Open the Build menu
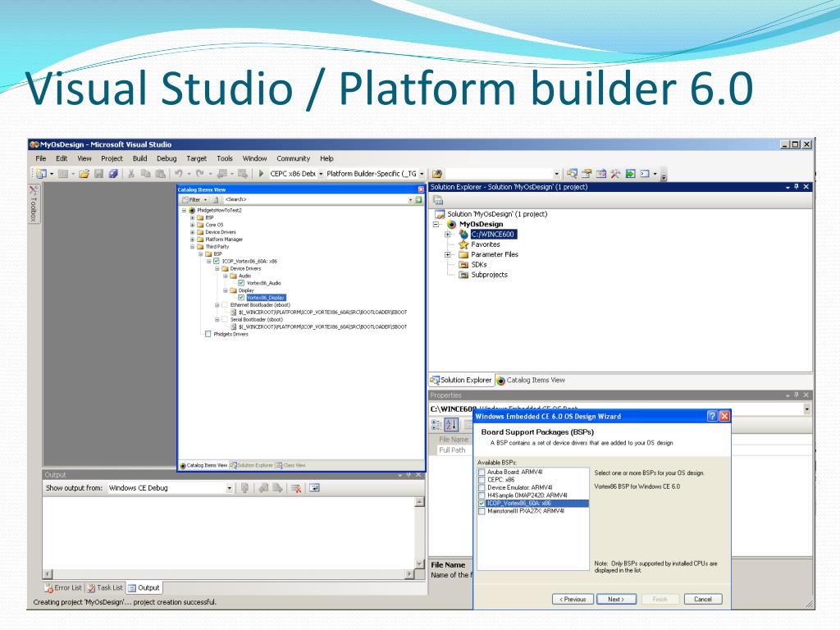Viewport: 840px width, 630px height. pos(139,158)
